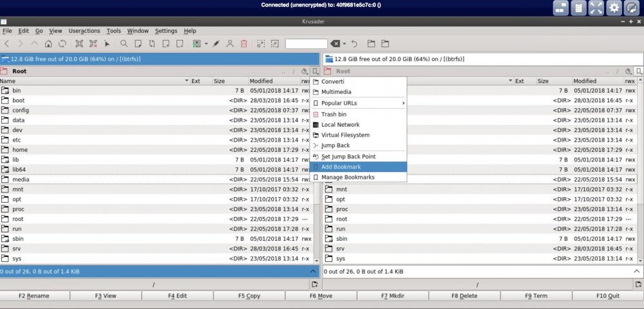Click the user profile toolbar icon
This screenshot has width=644, height=309.
click(230, 44)
